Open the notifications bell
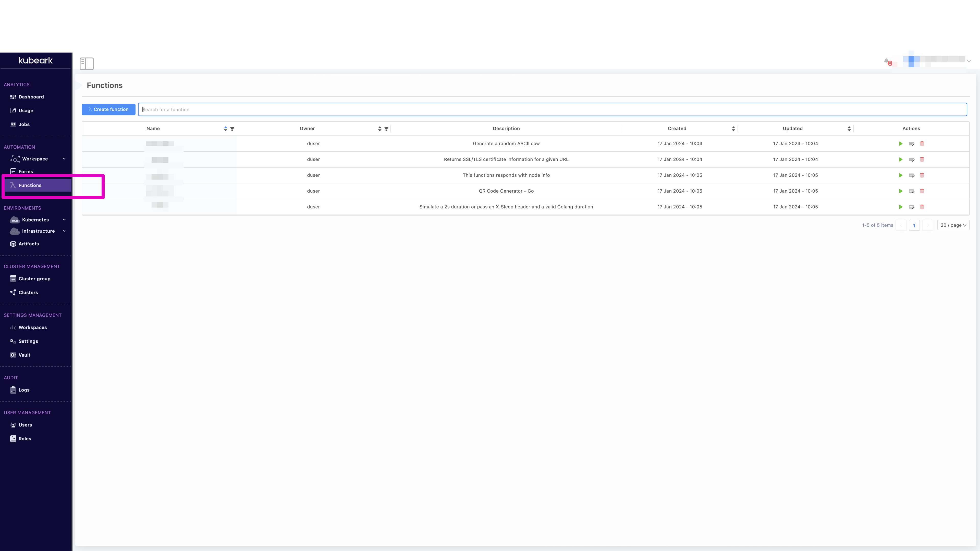This screenshot has width=980, height=551. coord(886,61)
